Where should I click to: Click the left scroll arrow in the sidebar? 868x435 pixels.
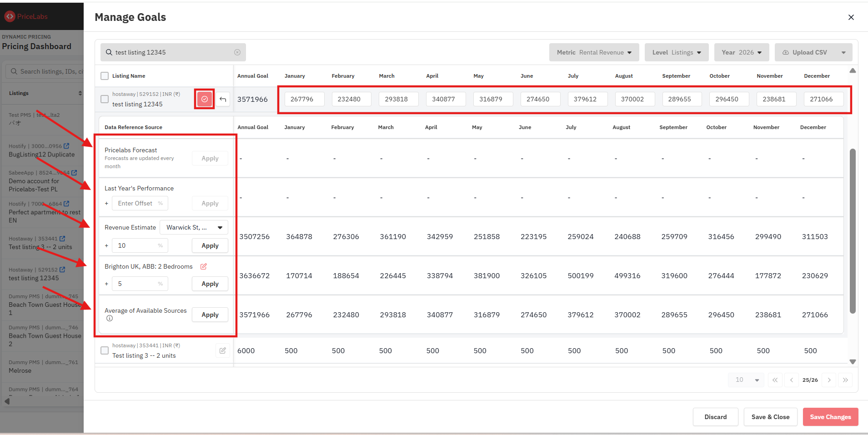(x=7, y=401)
